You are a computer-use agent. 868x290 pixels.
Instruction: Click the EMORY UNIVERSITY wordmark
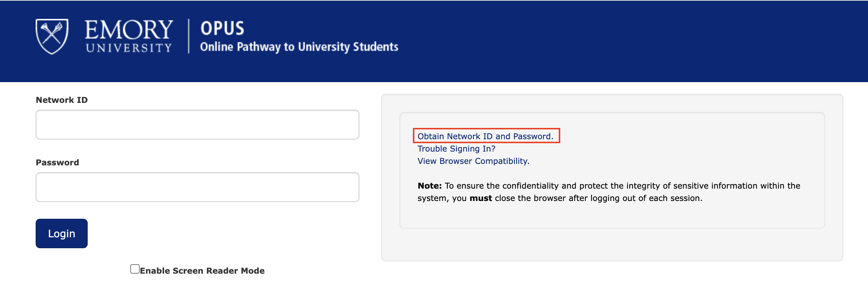129,36
